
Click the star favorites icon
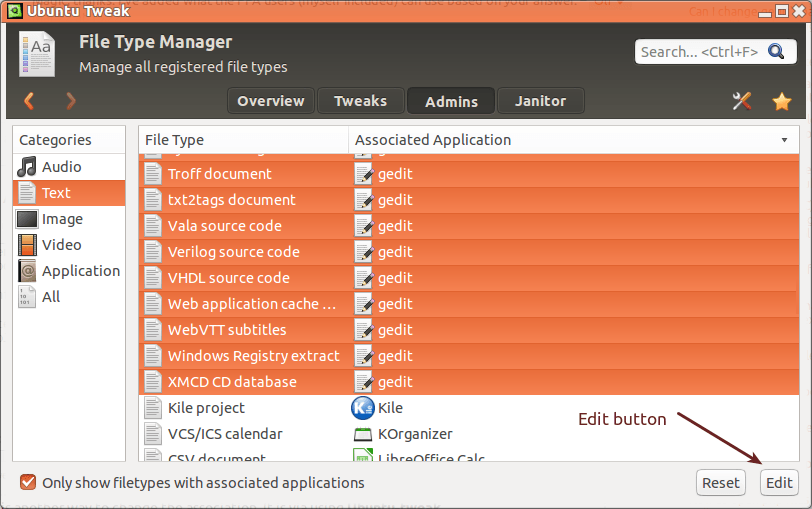782,101
